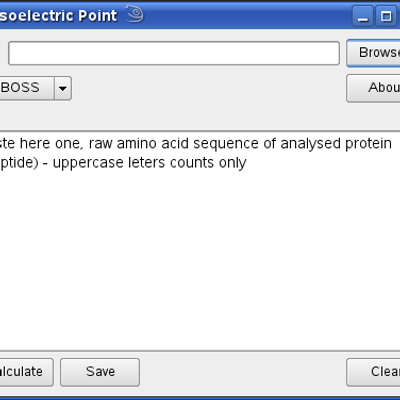
Task: Open the About dialog
Action: point(373,88)
